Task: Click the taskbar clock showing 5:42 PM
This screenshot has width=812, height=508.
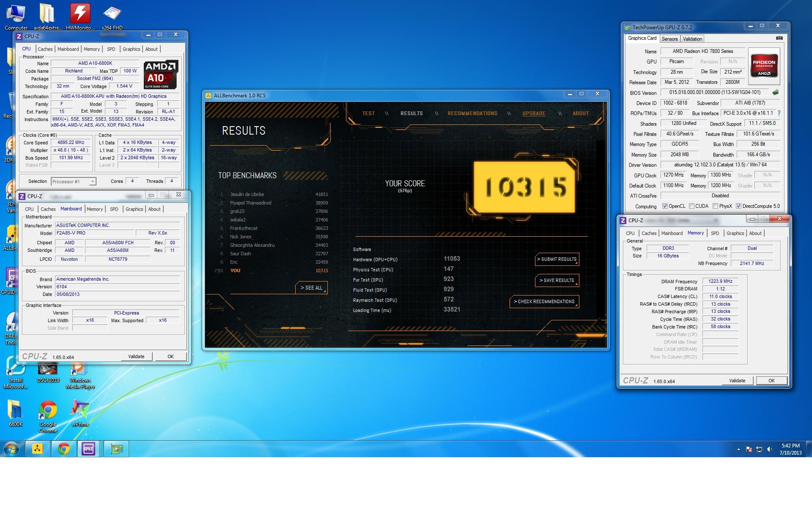Action: coord(790,449)
